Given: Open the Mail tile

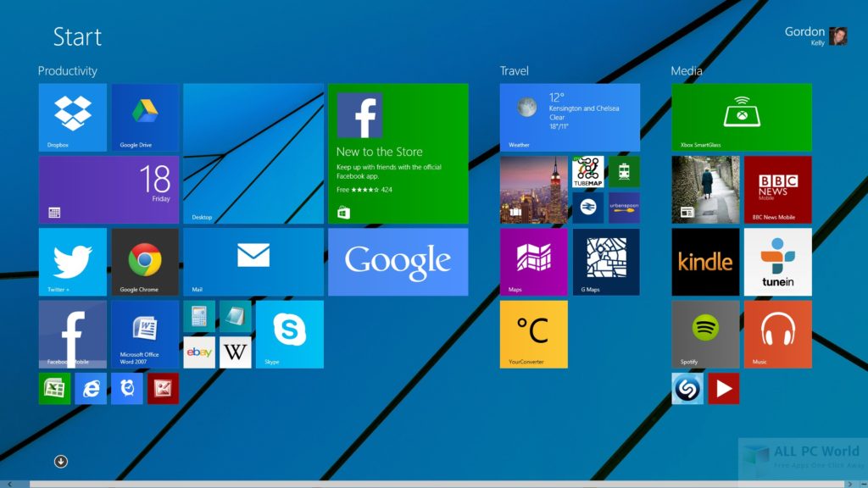Looking at the screenshot, I should click(x=253, y=262).
